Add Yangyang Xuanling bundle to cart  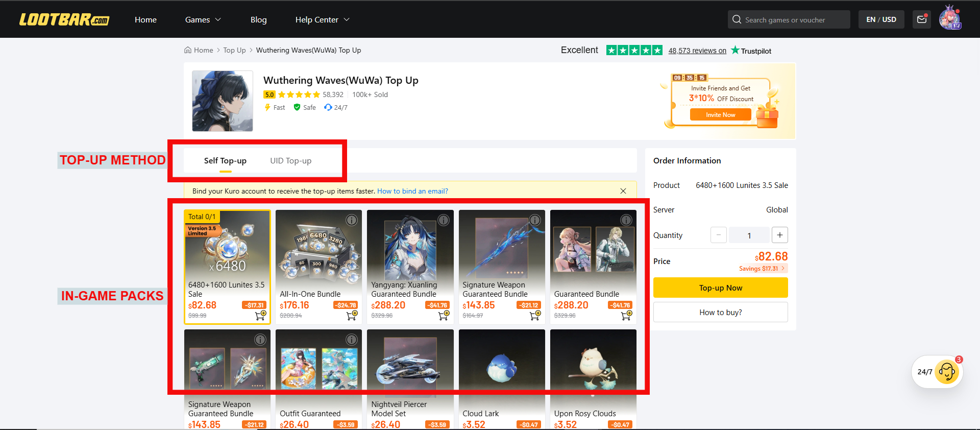(x=444, y=316)
